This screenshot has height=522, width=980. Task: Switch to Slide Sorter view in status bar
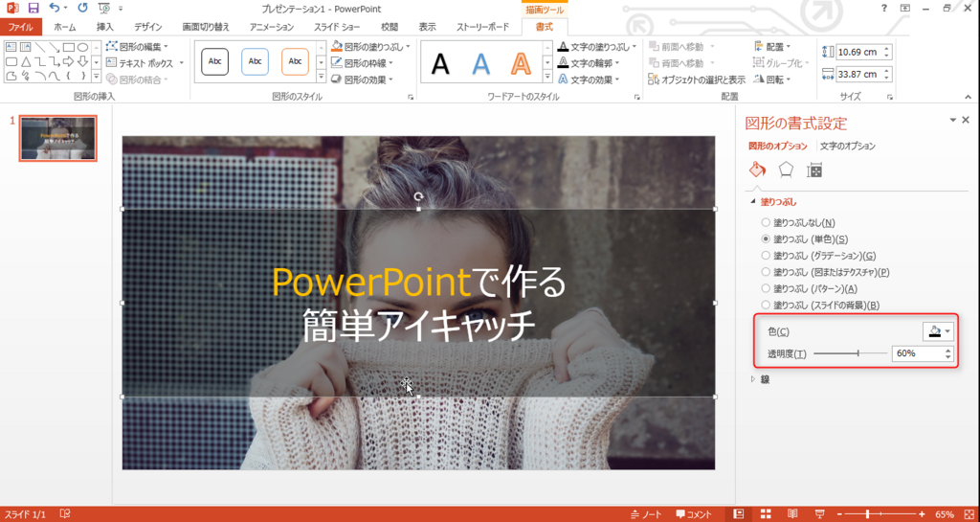(x=766, y=514)
